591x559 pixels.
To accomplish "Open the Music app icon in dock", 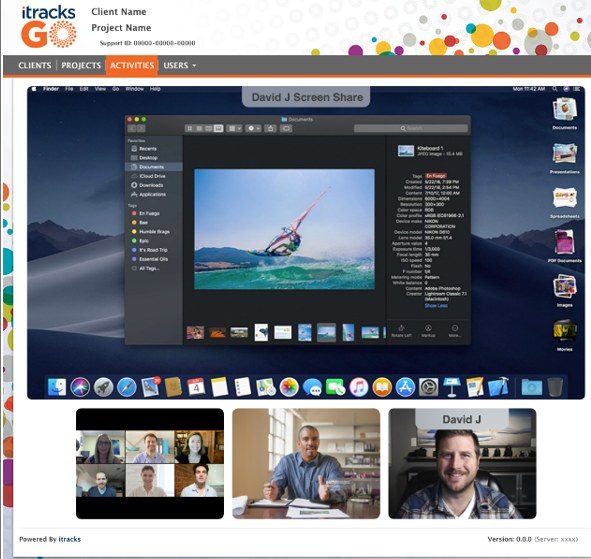I will (358, 387).
